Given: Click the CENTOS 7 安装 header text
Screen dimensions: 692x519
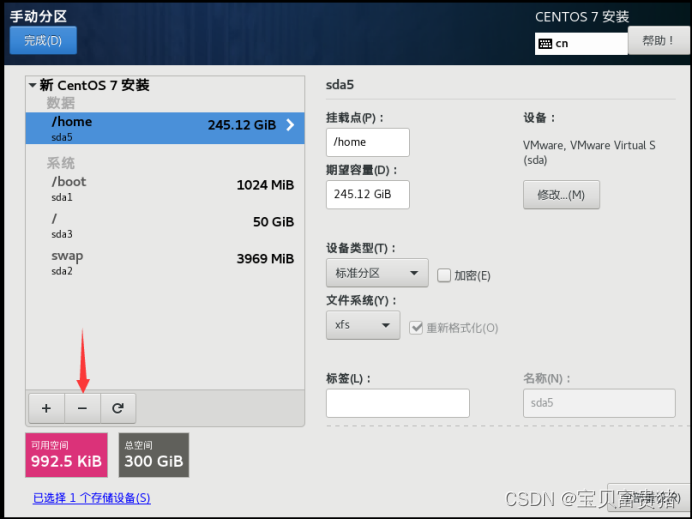Looking at the screenshot, I should [x=582, y=17].
